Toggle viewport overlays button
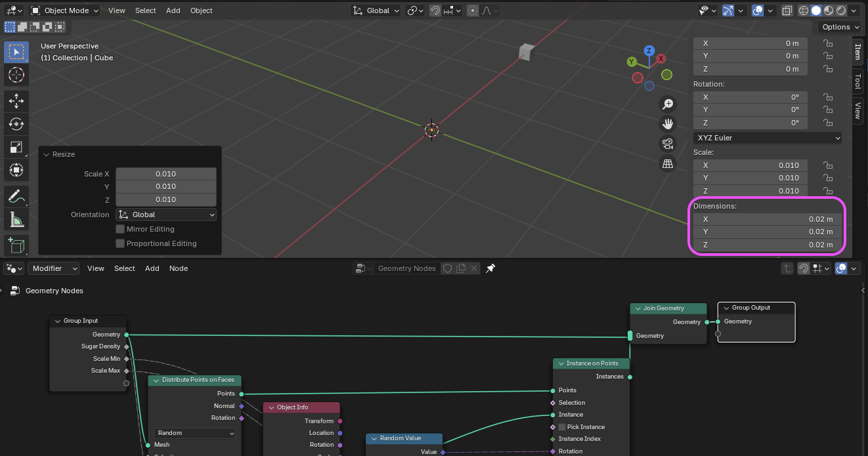 (757, 10)
